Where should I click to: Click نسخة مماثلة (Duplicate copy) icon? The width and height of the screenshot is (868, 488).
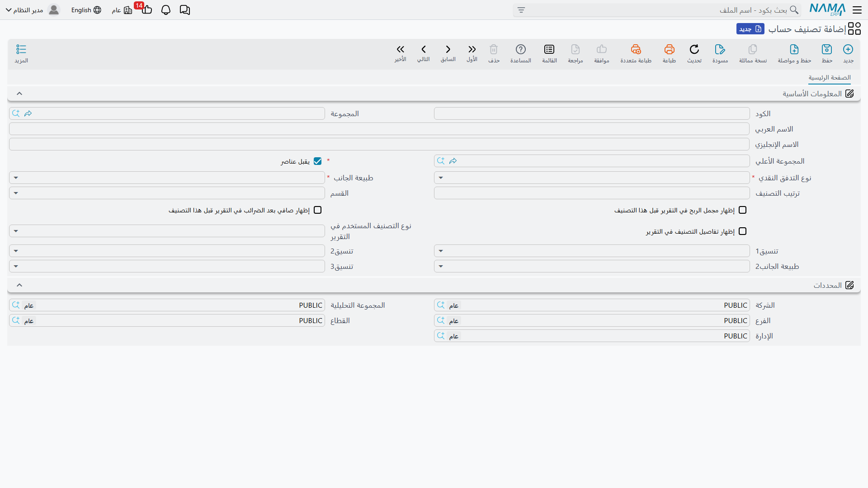(753, 49)
